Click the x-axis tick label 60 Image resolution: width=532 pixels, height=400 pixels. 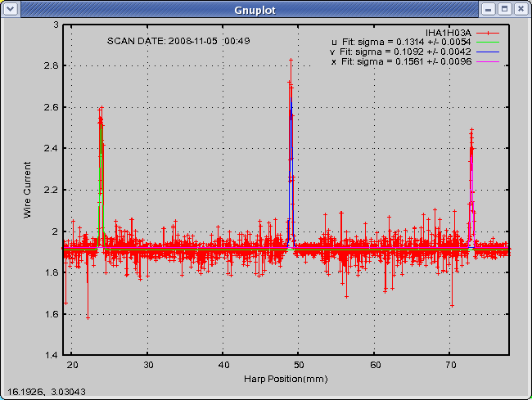point(375,365)
